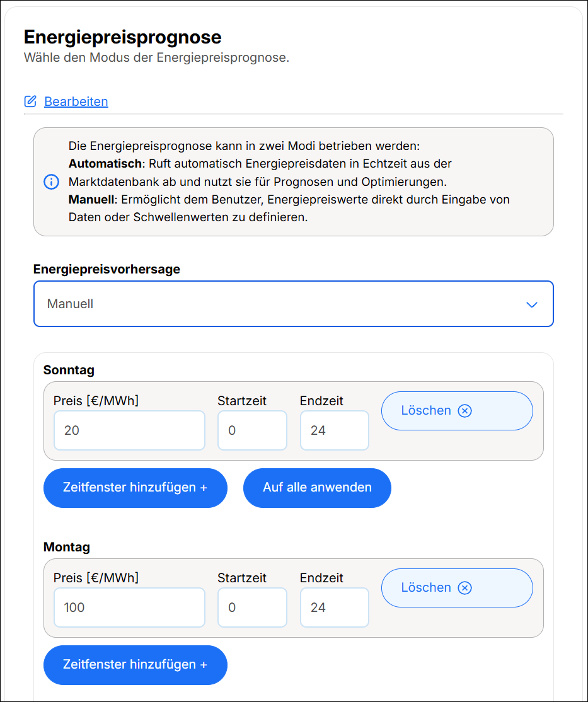Click the blue info circle icon
This screenshot has height=702, width=588.
(x=50, y=182)
